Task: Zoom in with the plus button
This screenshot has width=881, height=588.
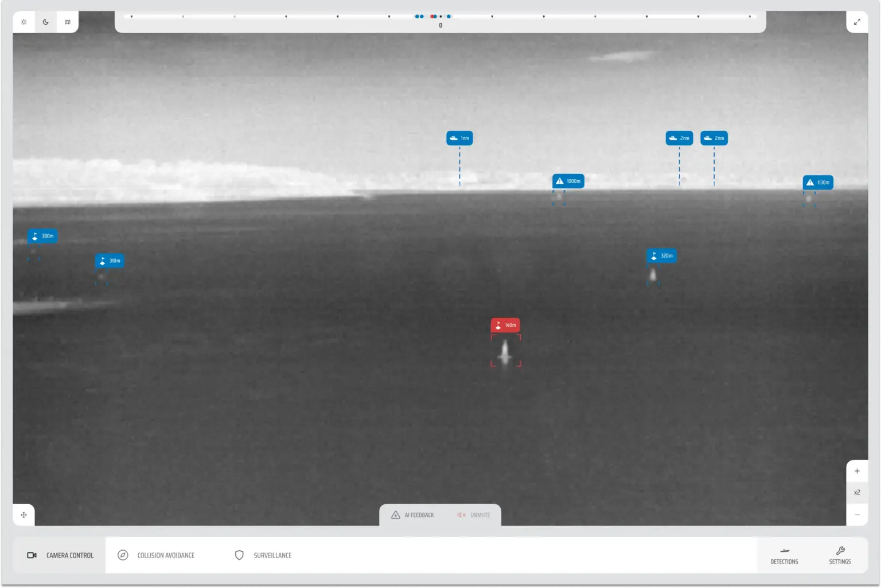Action: (857, 471)
